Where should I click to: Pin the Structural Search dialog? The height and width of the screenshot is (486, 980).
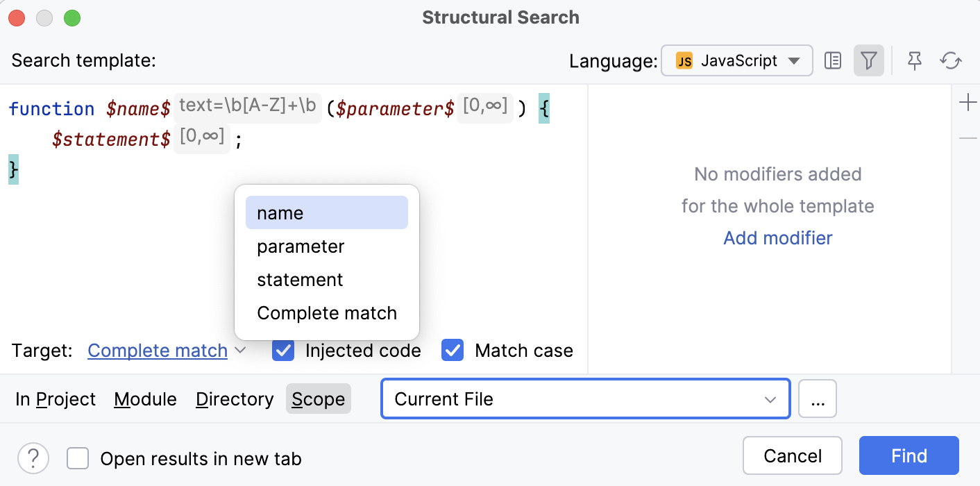(914, 60)
